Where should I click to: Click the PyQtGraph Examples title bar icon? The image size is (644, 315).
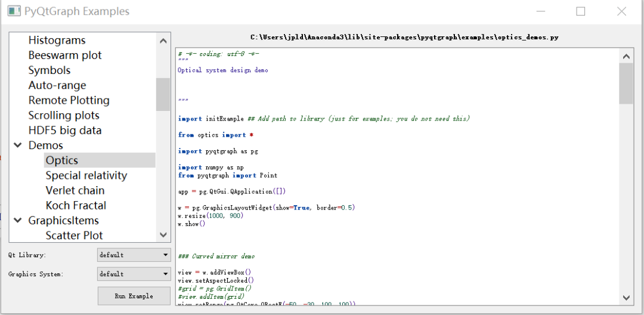pyautogui.click(x=14, y=11)
